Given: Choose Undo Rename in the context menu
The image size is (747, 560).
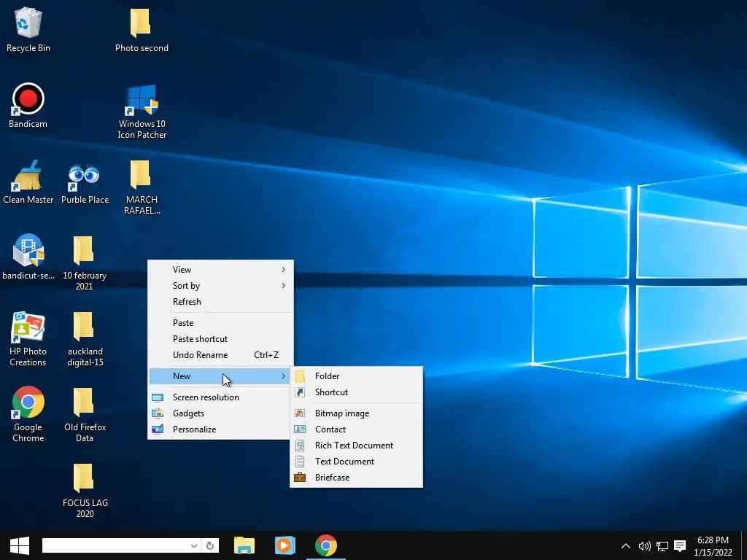Looking at the screenshot, I should coord(220,355).
